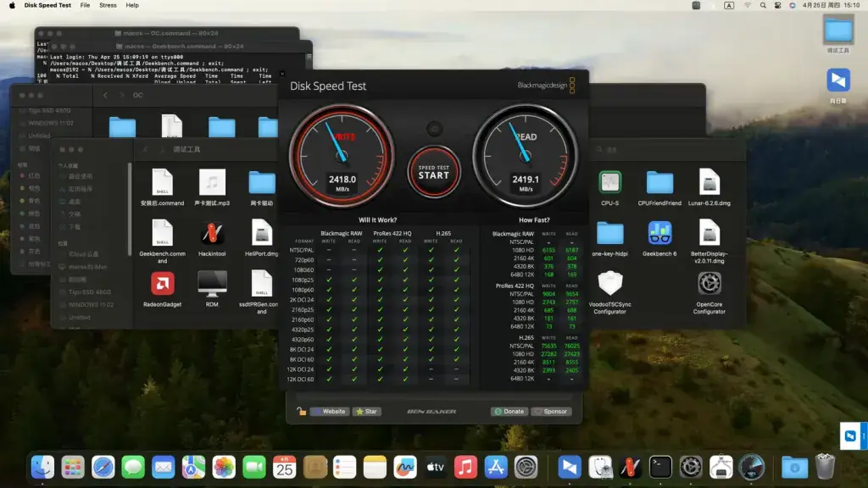Open Finder from the Dock

[42, 468]
